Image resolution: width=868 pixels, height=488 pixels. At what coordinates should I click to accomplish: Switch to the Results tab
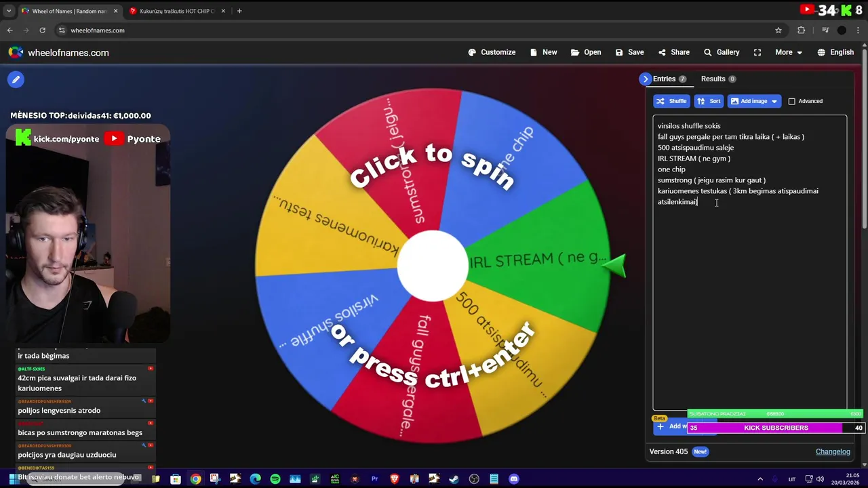[x=718, y=79]
